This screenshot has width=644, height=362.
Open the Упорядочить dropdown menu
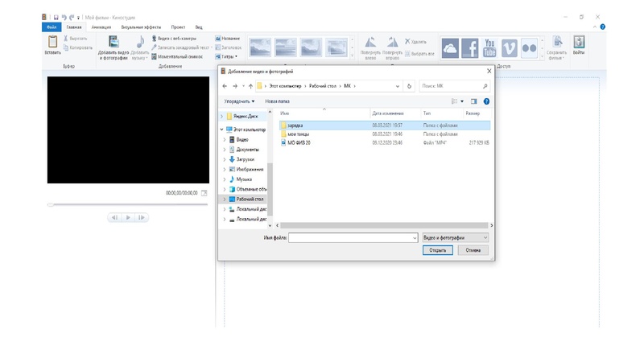pyautogui.click(x=239, y=101)
